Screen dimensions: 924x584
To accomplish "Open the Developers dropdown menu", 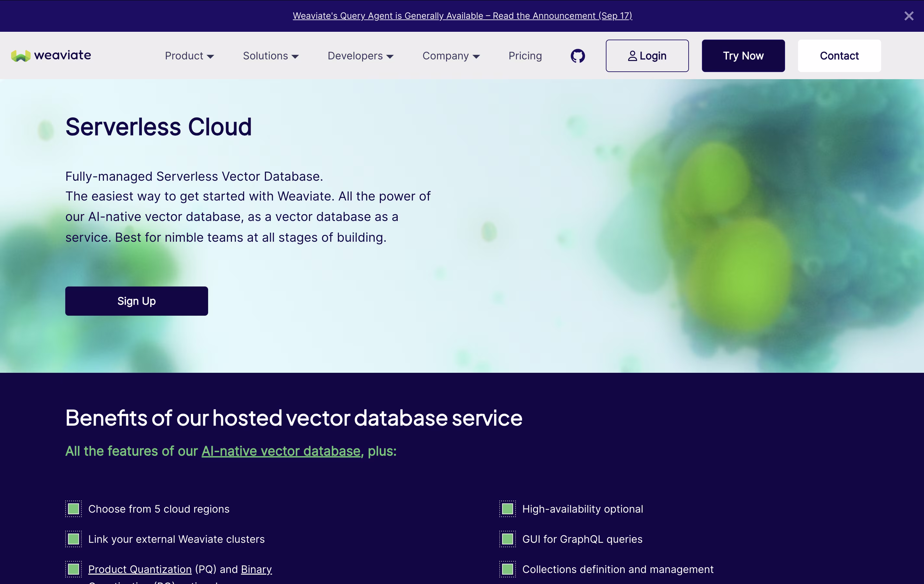I will 360,56.
